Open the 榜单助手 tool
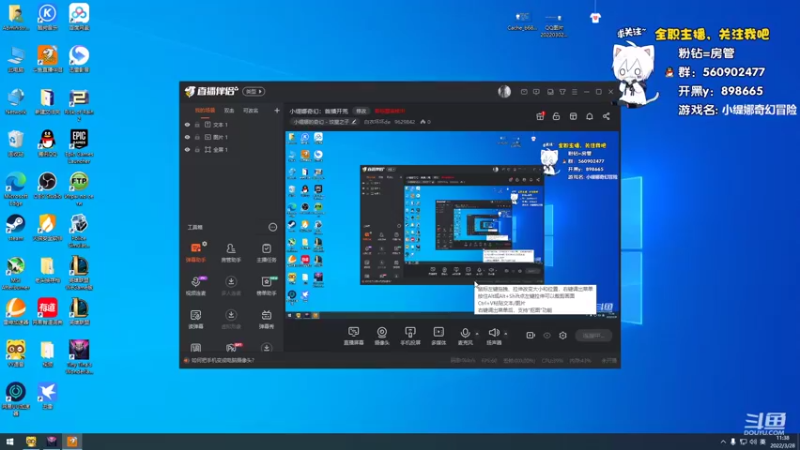Screen dimensions: 800x450 266,286
